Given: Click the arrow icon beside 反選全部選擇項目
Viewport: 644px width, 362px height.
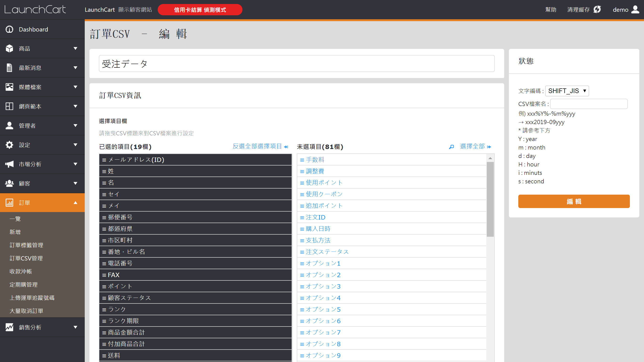Looking at the screenshot, I should click(286, 147).
